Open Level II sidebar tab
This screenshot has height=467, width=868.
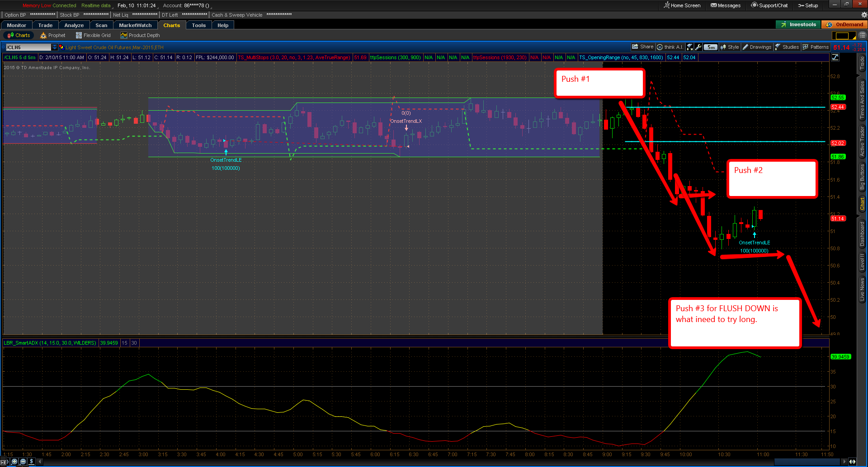(862, 262)
